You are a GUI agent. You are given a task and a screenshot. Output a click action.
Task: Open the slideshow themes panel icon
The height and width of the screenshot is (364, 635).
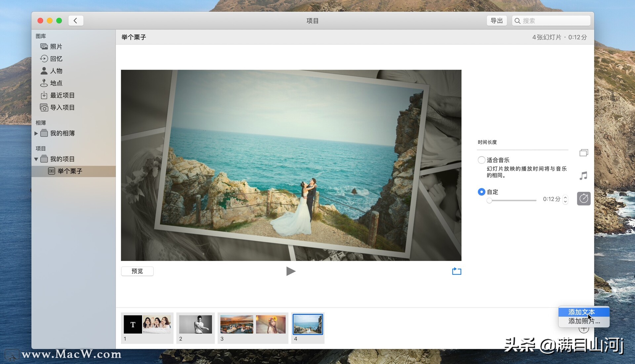click(x=584, y=153)
